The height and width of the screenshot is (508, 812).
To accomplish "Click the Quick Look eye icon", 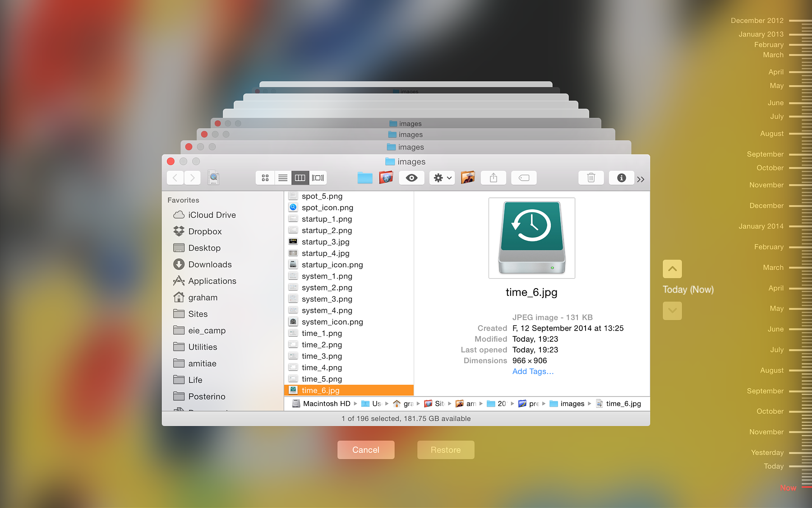I will tap(411, 178).
